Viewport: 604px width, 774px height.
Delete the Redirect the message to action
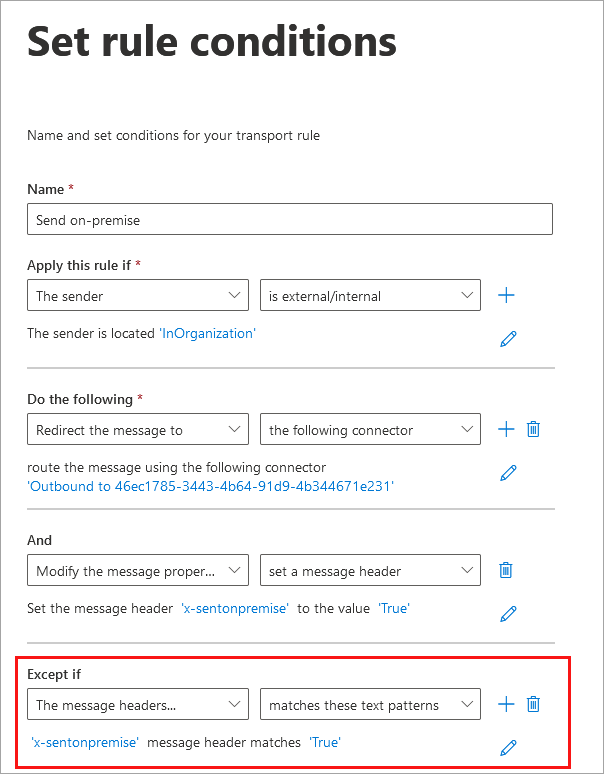click(534, 429)
